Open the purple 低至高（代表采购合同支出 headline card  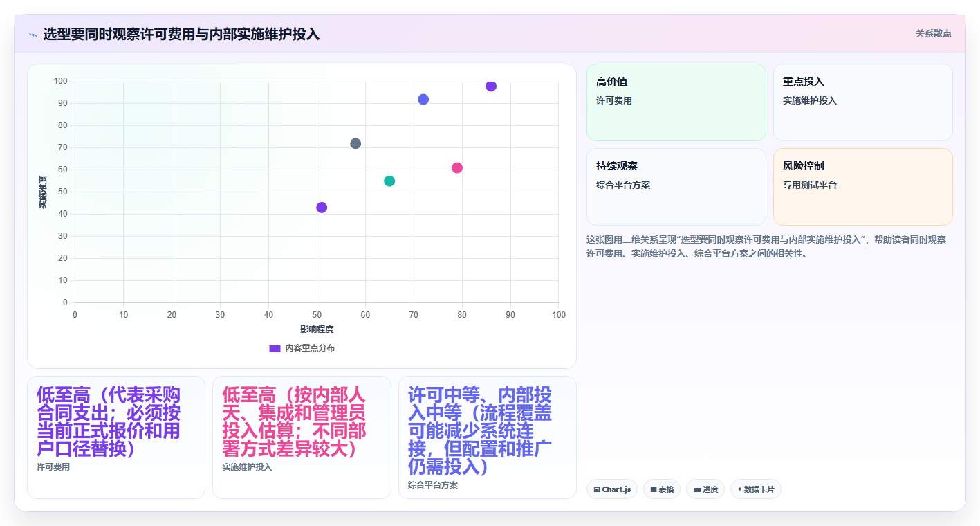(116, 437)
